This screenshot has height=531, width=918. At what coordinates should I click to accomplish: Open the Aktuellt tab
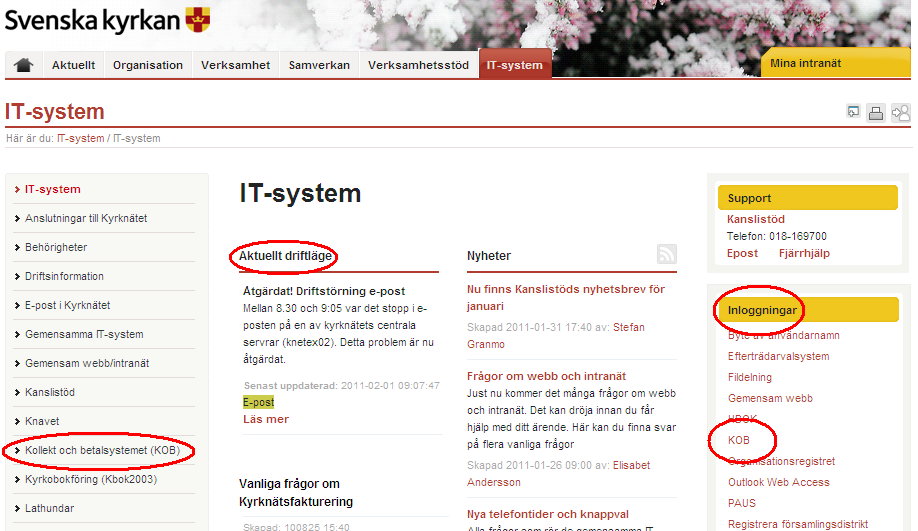(73, 65)
